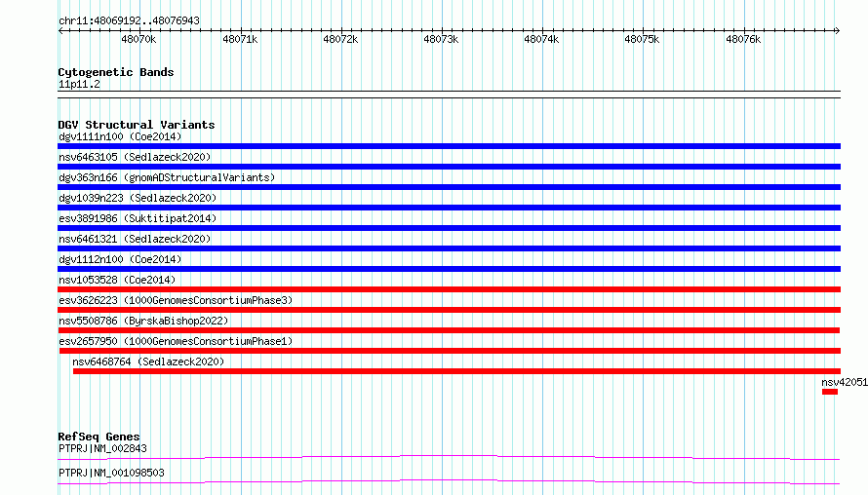The height and width of the screenshot is (495, 868).
Task: Open the esv3626223 (1000GenomesConsortiumPhase3) label
Action: click(176, 300)
